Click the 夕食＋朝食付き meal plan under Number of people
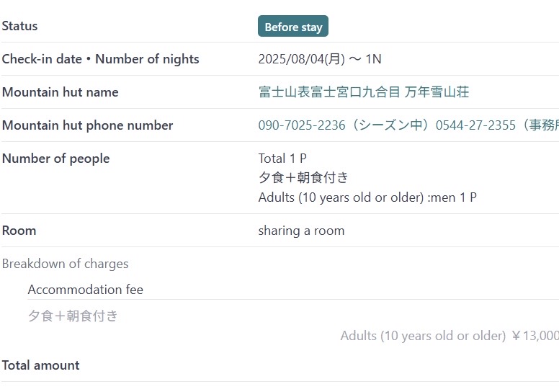Screen dimensions: 559x392 pos(303,177)
